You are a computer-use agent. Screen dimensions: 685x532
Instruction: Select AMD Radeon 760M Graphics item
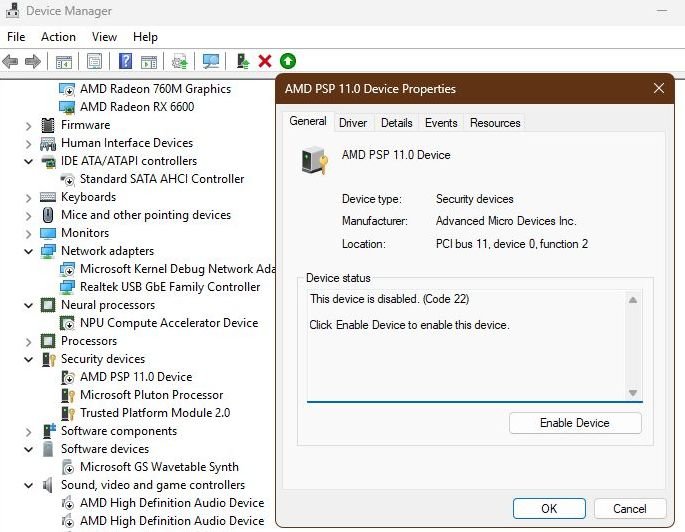155,89
